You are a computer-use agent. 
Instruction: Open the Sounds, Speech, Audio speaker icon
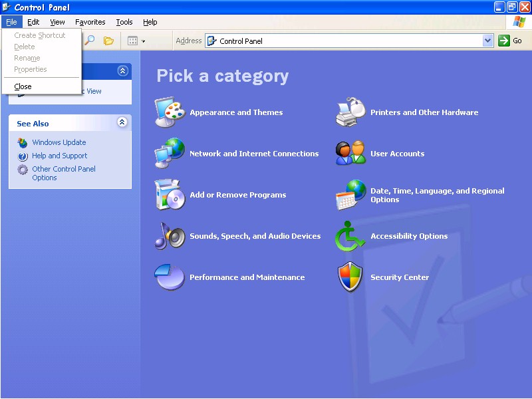click(170, 236)
